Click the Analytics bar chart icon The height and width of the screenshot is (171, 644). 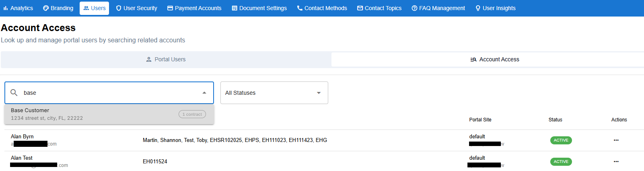click(x=6, y=8)
